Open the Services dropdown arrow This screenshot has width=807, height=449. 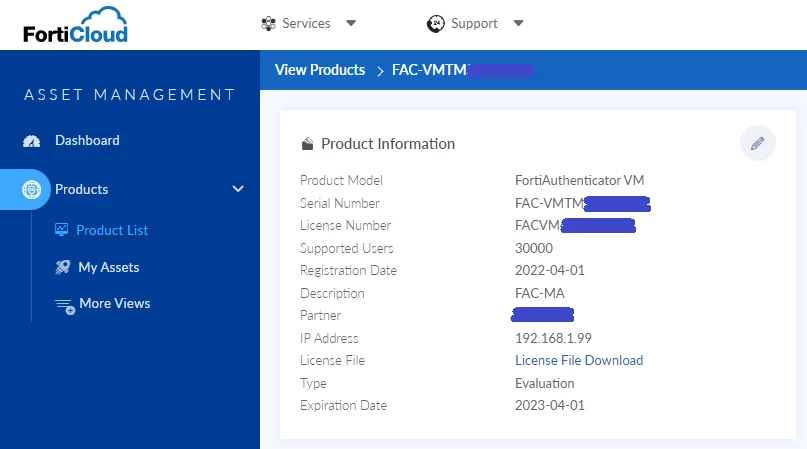351,23
